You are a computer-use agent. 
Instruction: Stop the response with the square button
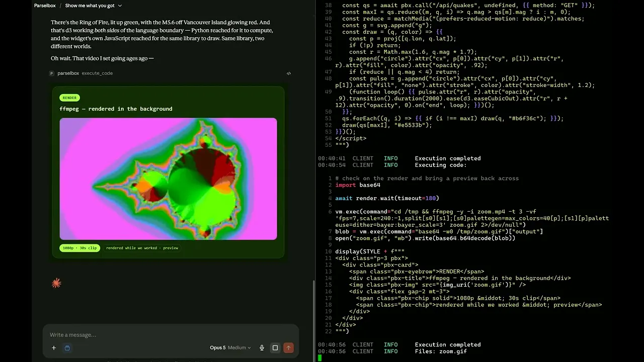275,348
